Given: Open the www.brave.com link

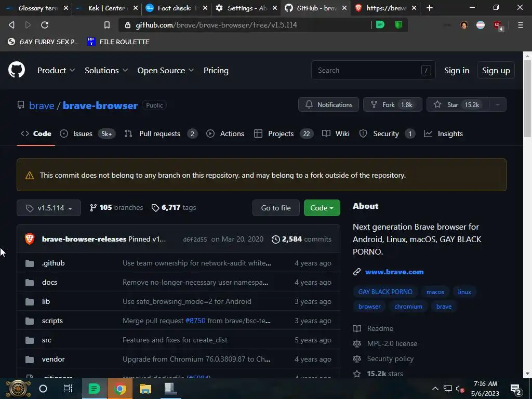Looking at the screenshot, I should click(394, 272).
